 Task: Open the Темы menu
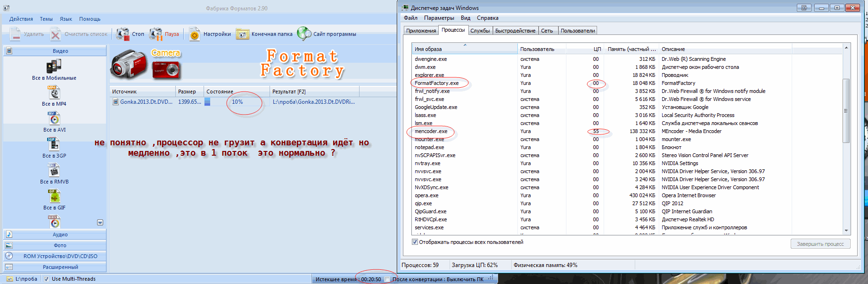(x=46, y=19)
